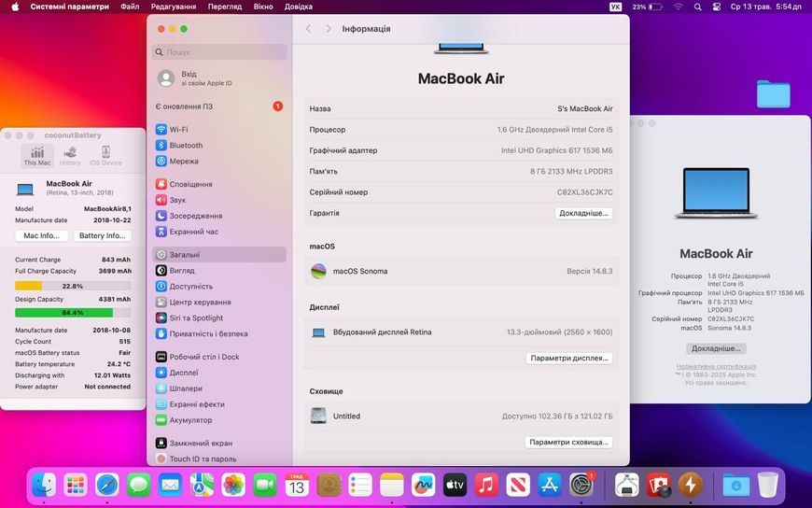Open Файл menu in menu bar

(130, 7)
